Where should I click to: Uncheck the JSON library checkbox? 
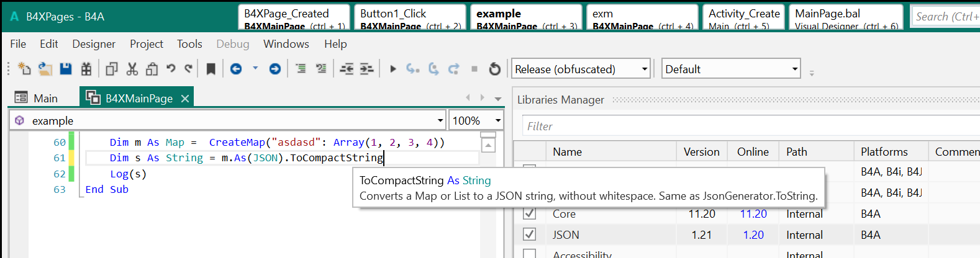pos(529,234)
